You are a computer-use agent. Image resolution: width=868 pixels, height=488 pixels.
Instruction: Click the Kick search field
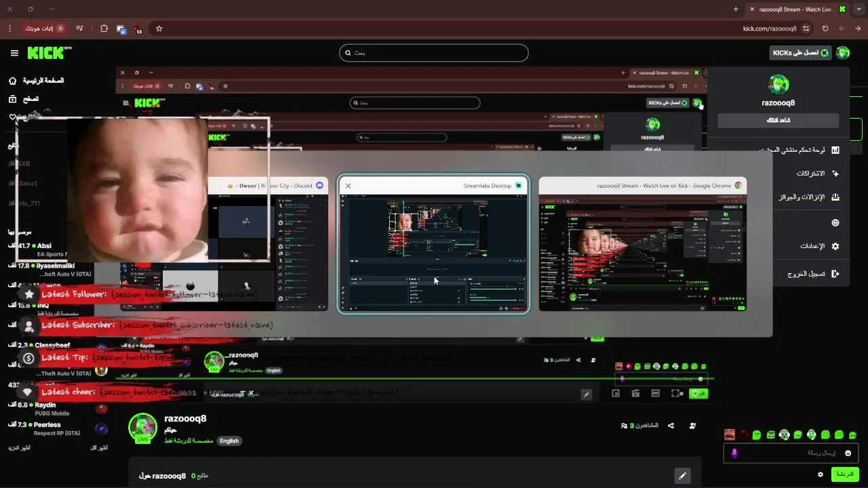(x=434, y=53)
